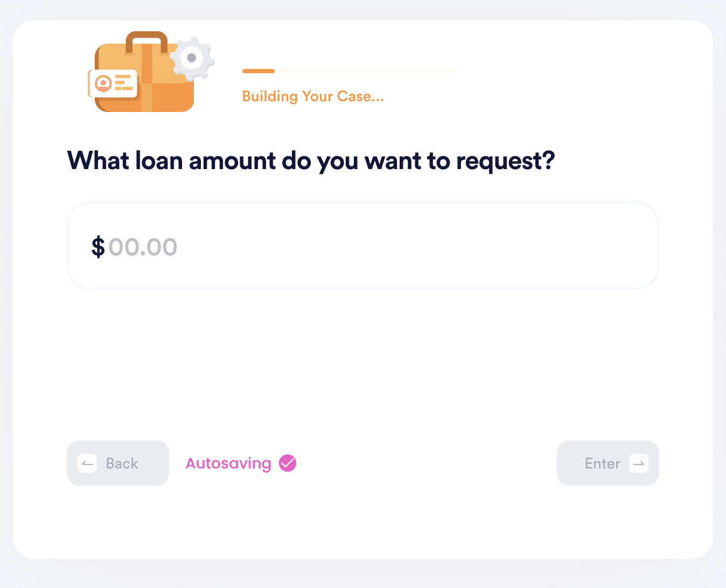Viewport: 726px width, 588px height.
Task: Click the dollar sign symbol in the amount field
Action: click(98, 247)
